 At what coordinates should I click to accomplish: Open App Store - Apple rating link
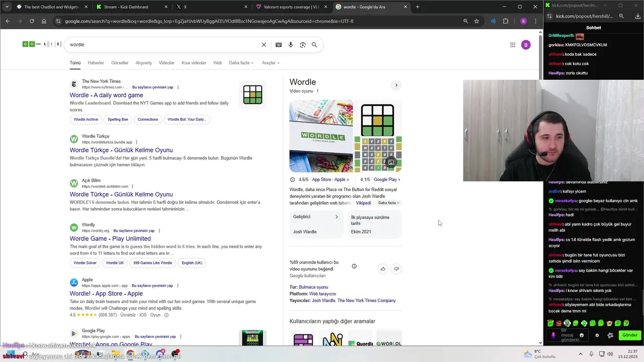(x=330, y=179)
